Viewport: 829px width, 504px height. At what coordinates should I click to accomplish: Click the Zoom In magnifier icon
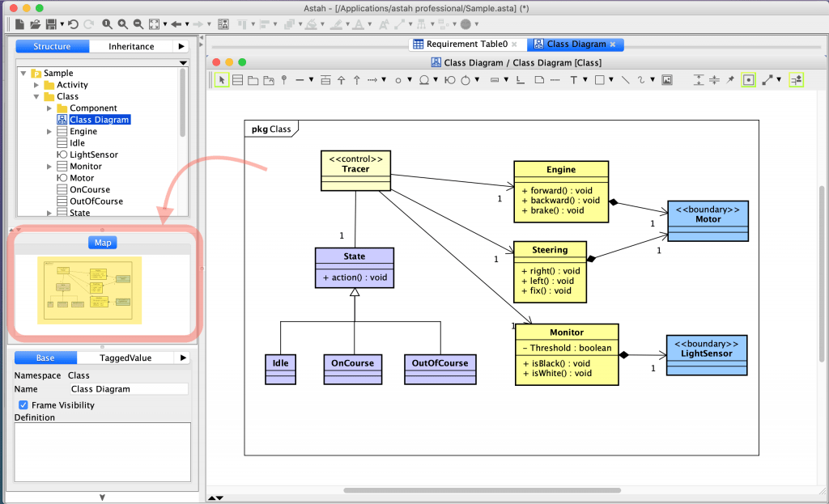122,24
